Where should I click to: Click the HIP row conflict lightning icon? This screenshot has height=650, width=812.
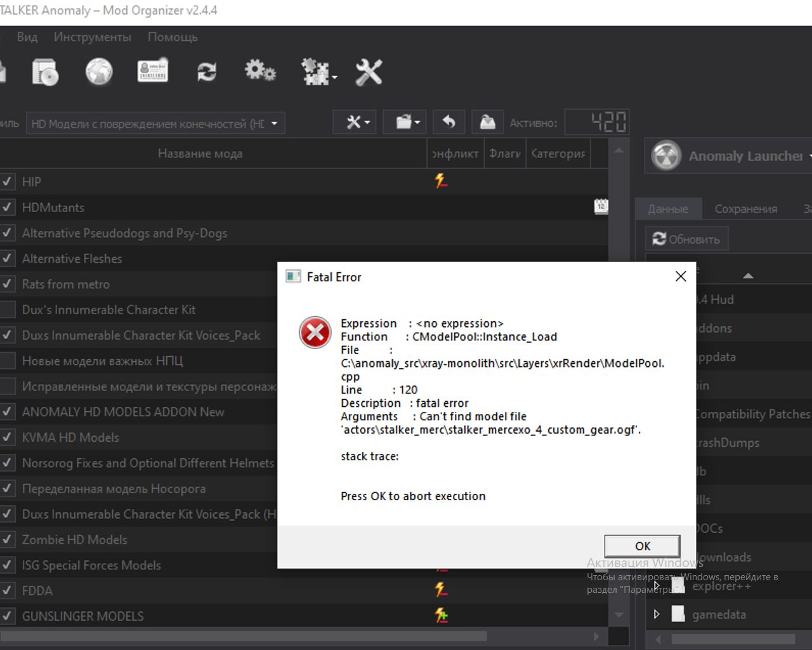pos(441,181)
